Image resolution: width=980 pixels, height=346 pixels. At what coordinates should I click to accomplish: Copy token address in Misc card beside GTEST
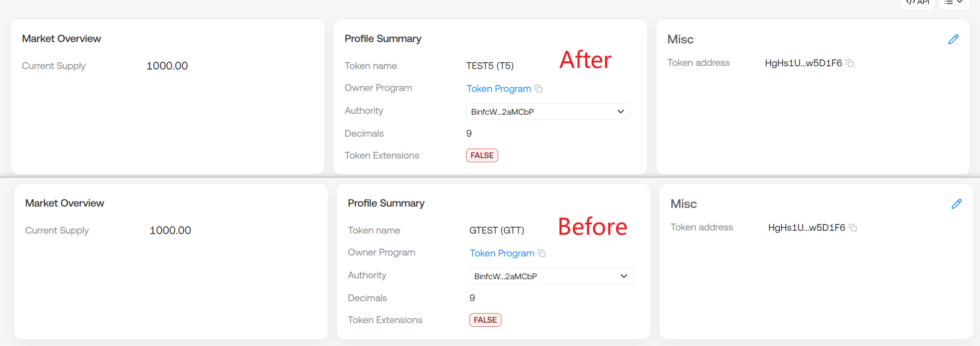[x=853, y=228]
